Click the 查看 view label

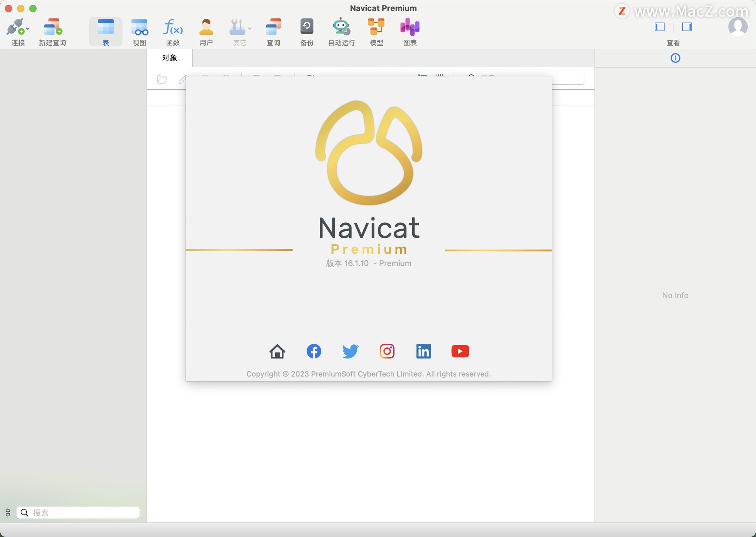click(x=673, y=43)
